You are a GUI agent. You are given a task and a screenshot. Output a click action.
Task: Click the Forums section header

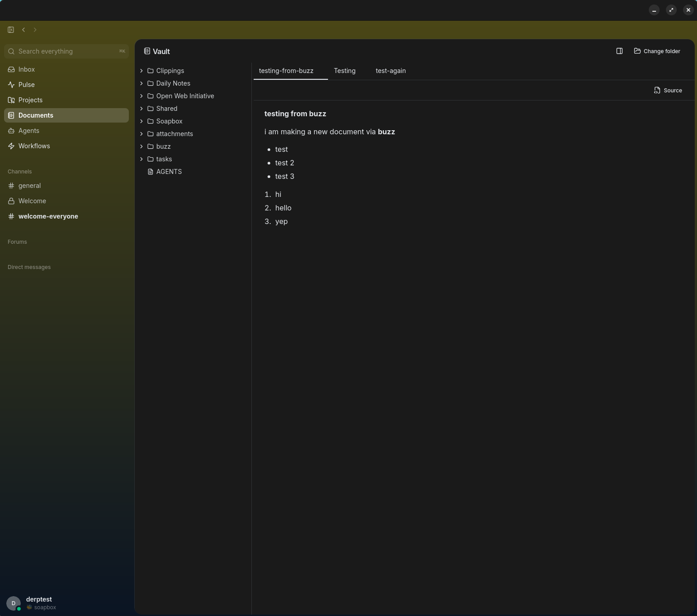17,242
